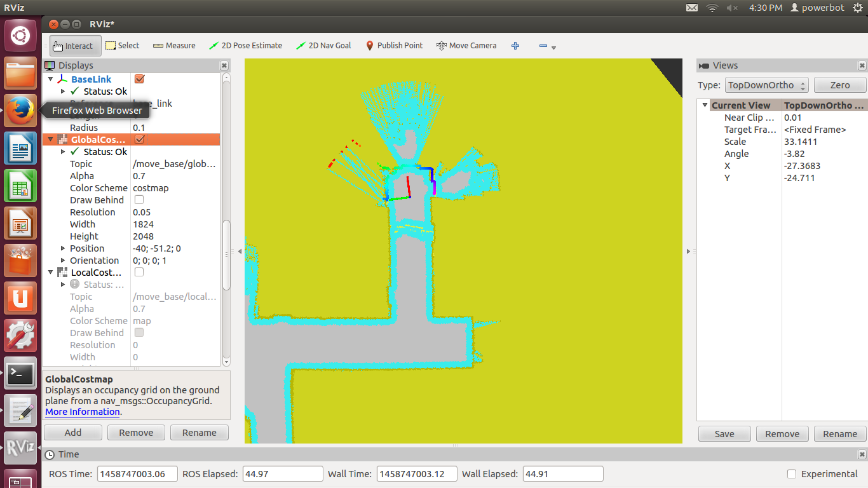This screenshot has height=488, width=868.
Task: Enable the LocalCostmap display checkbox
Action: [139, 273]
